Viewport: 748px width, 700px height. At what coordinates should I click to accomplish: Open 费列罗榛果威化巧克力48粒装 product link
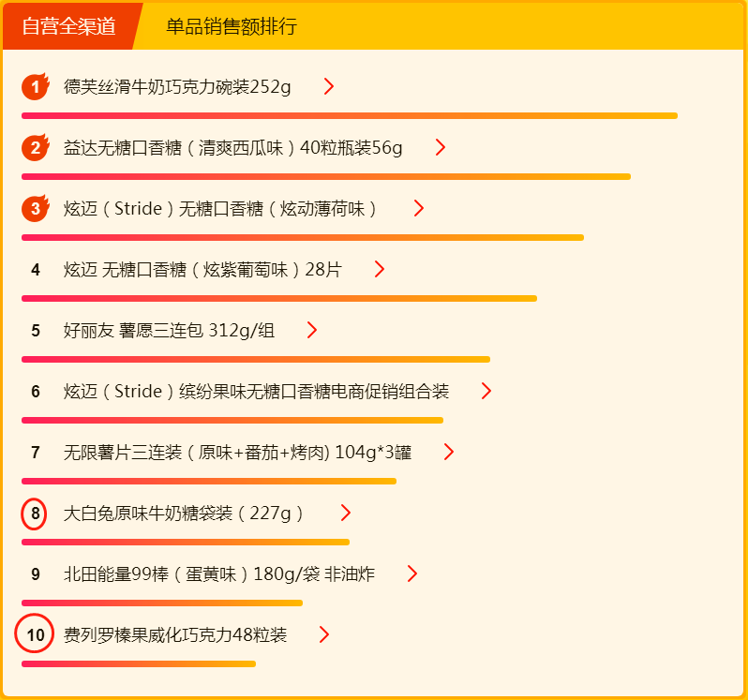point(175,635)
